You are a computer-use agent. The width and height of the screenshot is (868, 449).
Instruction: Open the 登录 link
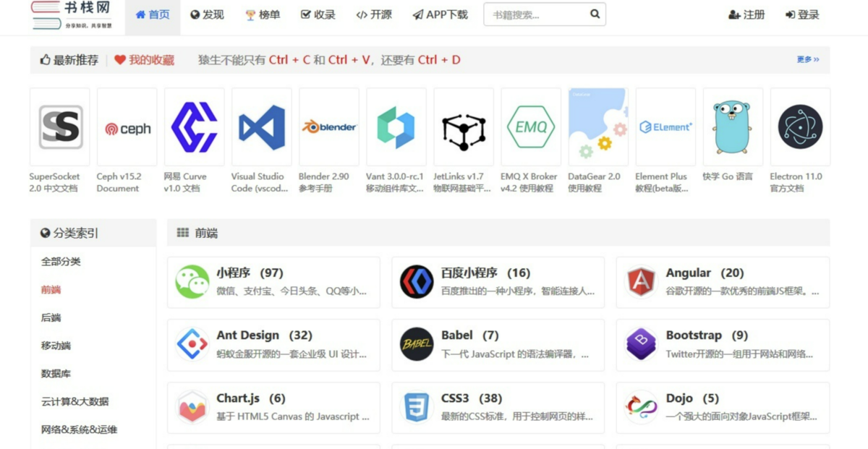[x=801, y=13]
